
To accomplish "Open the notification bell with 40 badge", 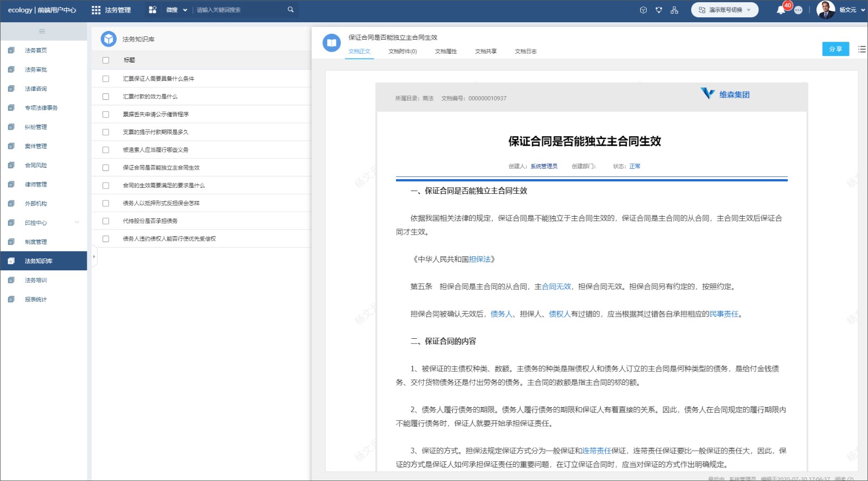I will tap(781, 10).
